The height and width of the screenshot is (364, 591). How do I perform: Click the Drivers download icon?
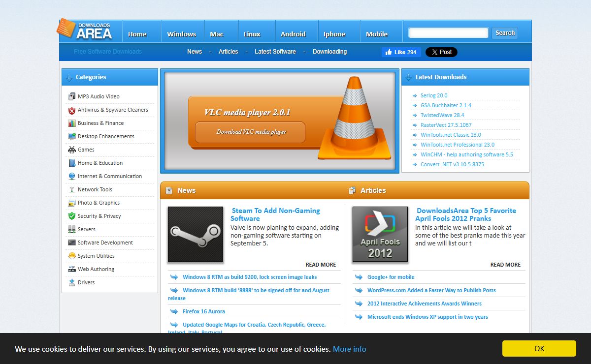point(72,283)
